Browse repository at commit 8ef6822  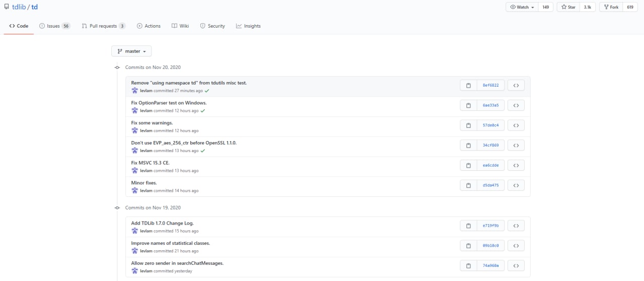pos(516,85)
